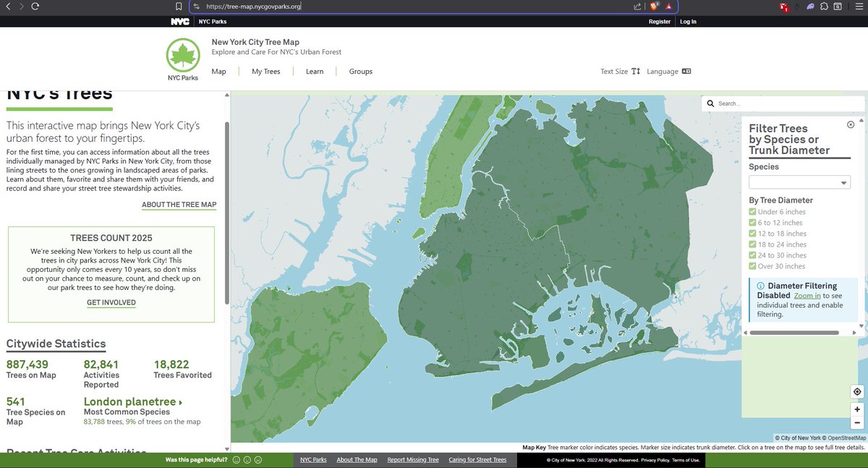Click the filter panel horizontal scrollbar
868x468 pixels.
(794, 333)
